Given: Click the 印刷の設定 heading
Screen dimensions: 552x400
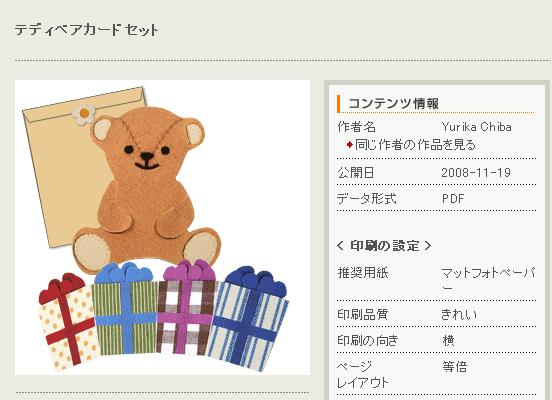Looking at the screenshot, I should [384, 245].
